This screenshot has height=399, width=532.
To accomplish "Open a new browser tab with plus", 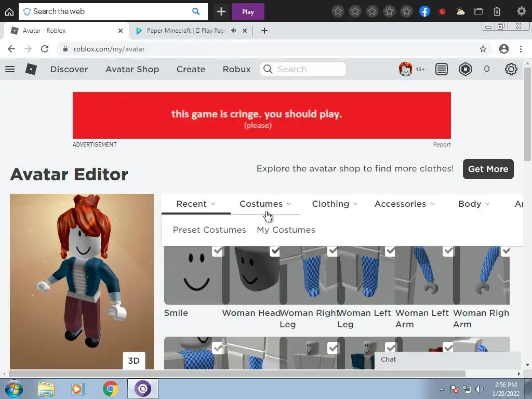I will pos(264,31).
